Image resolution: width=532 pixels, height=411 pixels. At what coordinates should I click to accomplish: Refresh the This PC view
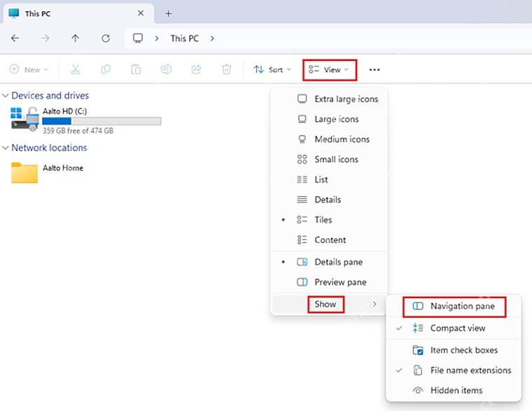pos(106,39)
